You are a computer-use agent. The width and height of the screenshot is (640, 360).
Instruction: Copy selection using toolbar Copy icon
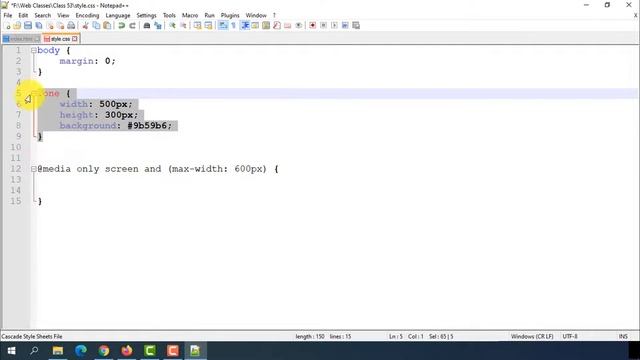point(96,26)
